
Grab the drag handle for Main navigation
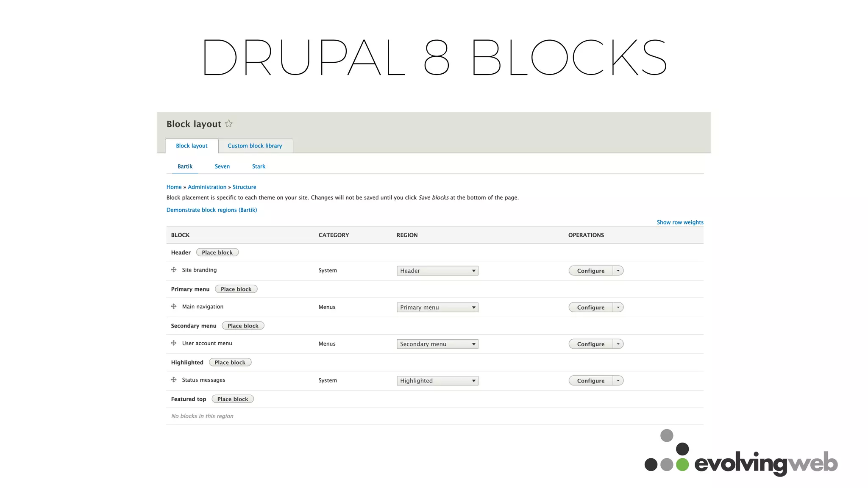(x=174, y=306)
